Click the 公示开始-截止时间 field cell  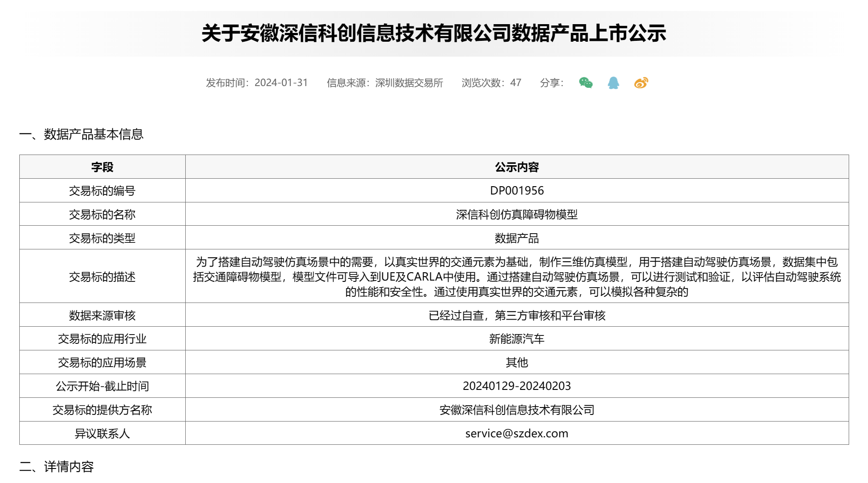point(102,386)
